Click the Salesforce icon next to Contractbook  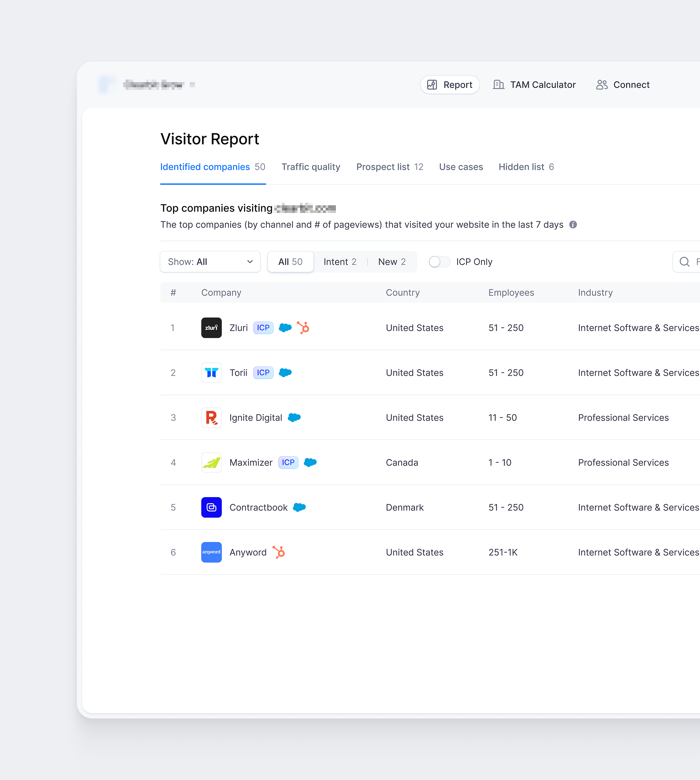(300, 508)
